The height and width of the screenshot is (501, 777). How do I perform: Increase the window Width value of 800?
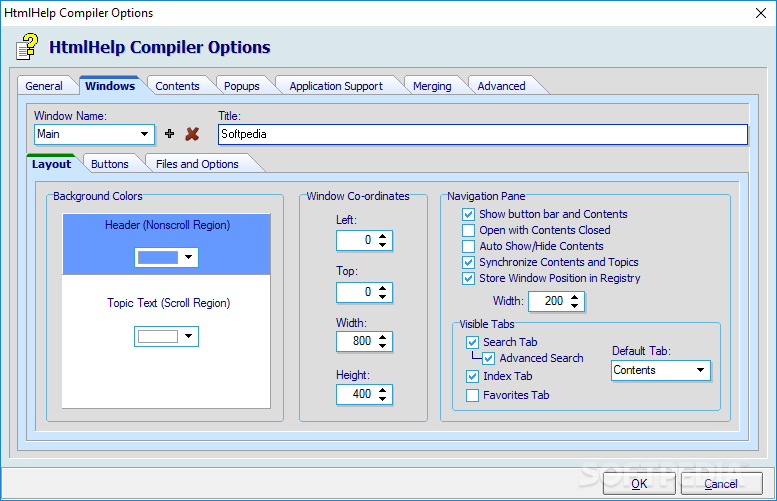[x=383, y=337]
